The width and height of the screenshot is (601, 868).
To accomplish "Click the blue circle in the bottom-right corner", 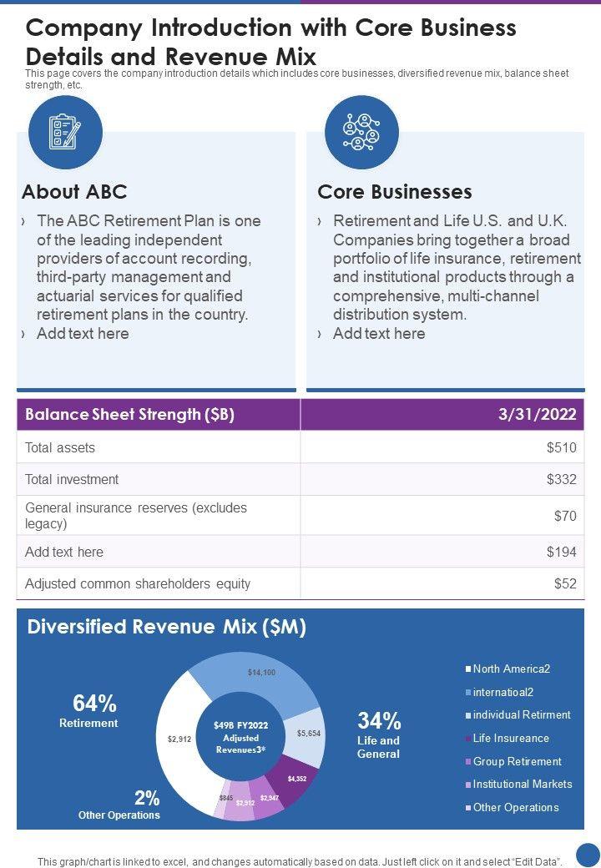I will (x=588, y=855).
